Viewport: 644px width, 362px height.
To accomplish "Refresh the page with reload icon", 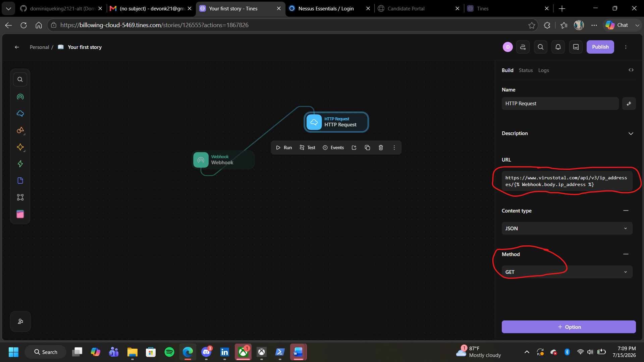I will click(x=23, y=25).
